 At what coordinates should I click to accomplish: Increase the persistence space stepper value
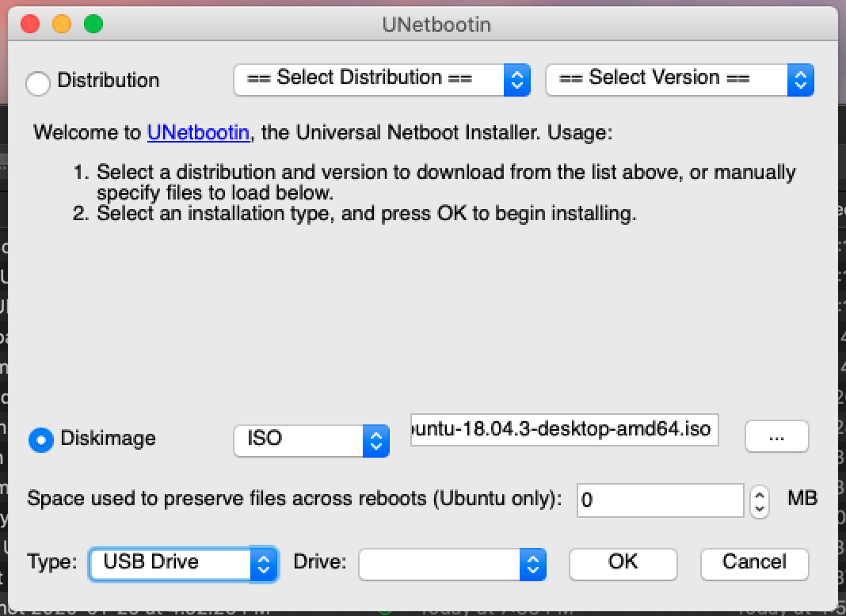click(x=759, y=493)
